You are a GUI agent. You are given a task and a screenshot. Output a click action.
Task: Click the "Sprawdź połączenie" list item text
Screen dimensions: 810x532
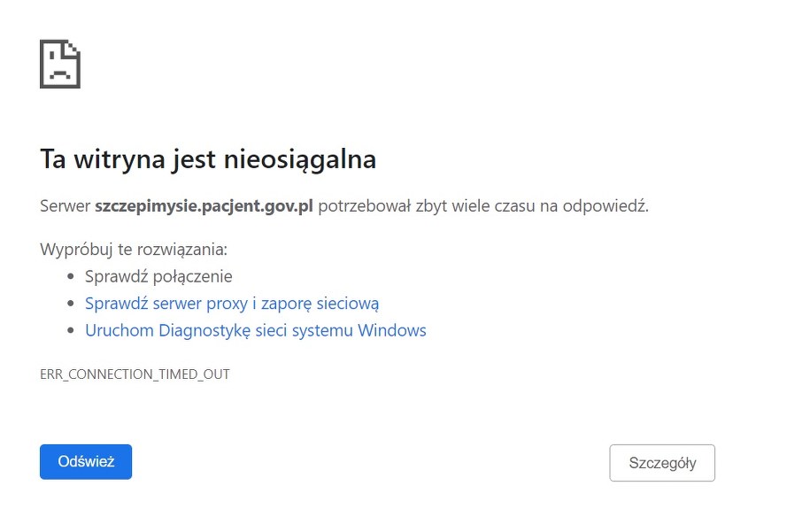click(158, 276)
